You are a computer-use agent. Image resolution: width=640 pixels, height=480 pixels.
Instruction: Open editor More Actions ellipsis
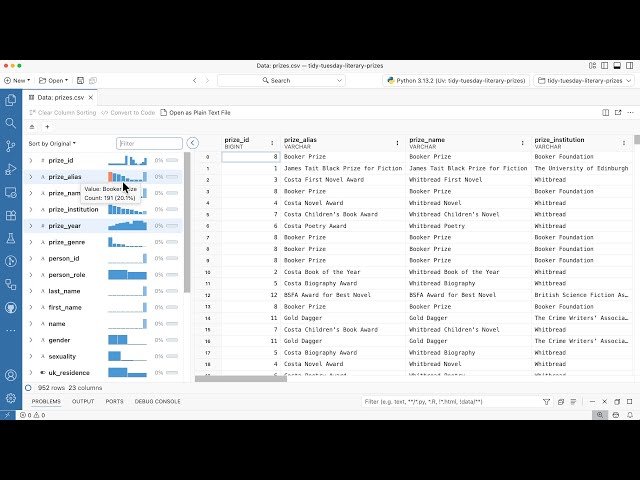click(630, 113)
